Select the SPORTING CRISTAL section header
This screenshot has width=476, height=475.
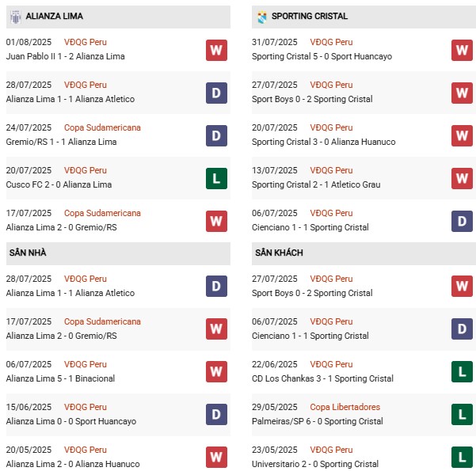309,16
